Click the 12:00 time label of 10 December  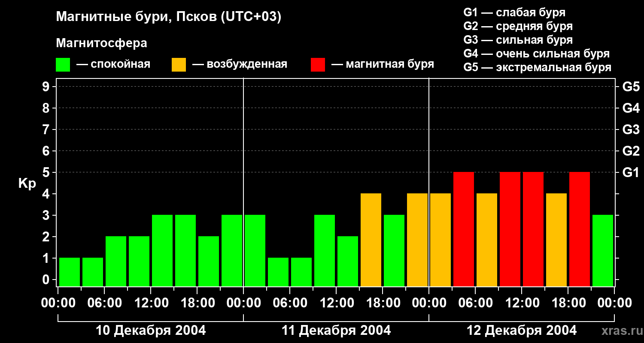pyautogui.click(x=151, y=303)
